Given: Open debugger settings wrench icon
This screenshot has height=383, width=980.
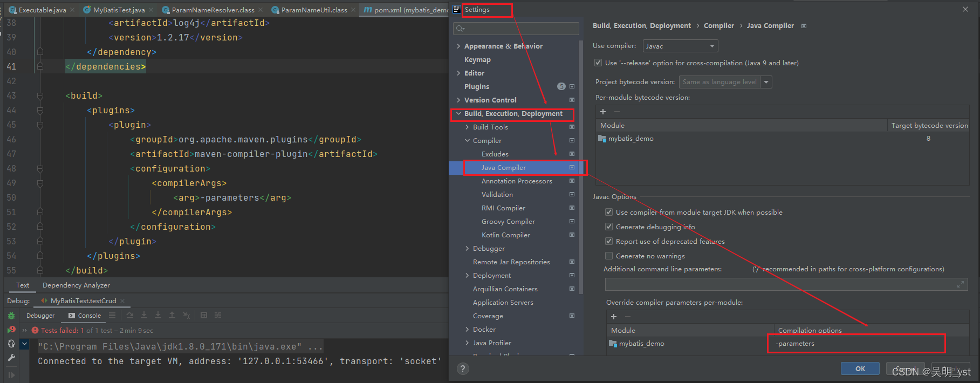Looking at the screenshot, I should (x=11, y=358).
